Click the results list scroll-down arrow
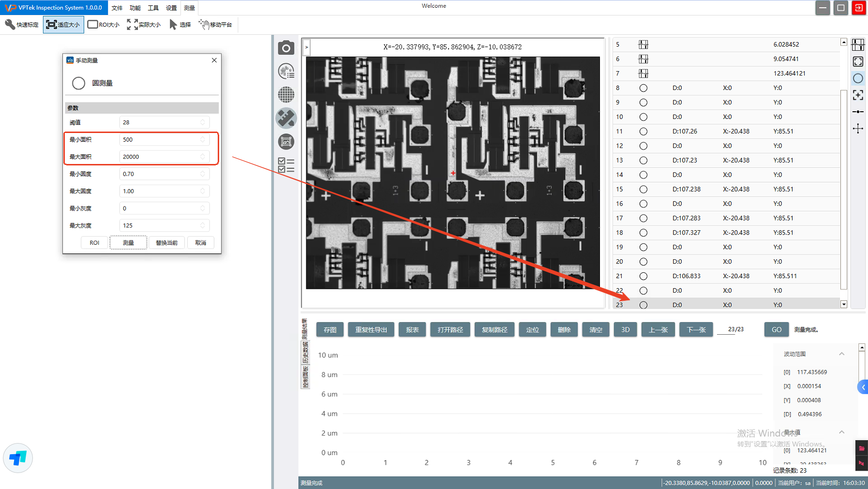The image size is (868, 489). (x=844, y=304)
